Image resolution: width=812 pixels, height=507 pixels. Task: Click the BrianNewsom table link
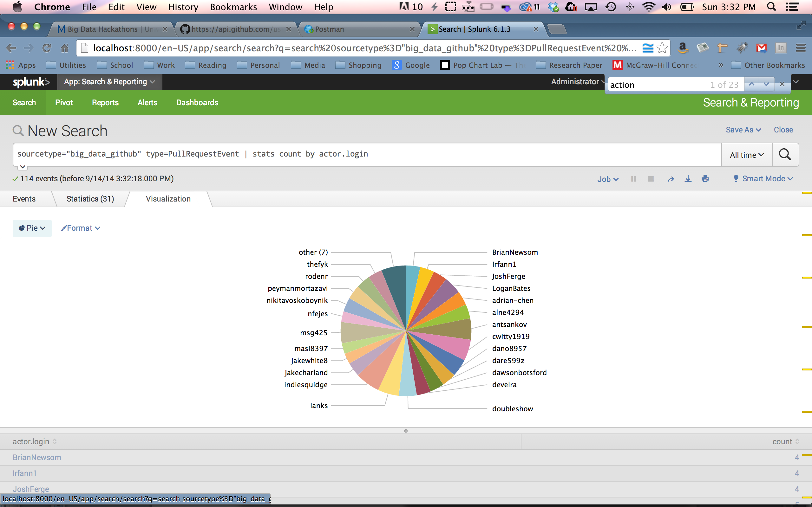[x=37, y=457]
